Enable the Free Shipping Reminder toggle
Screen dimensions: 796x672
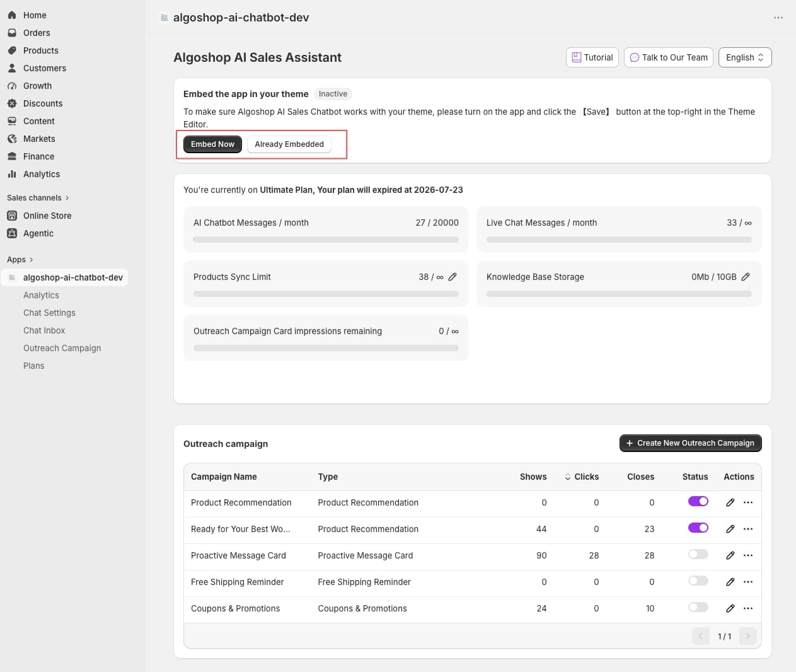click(x=698, y=581)
